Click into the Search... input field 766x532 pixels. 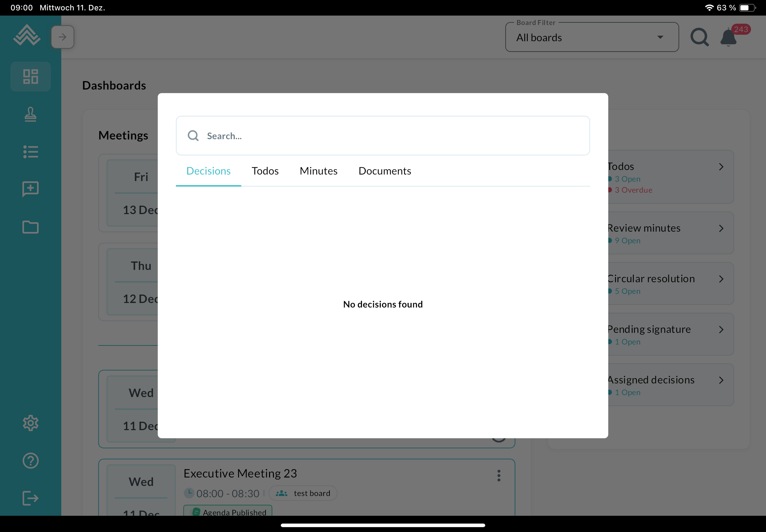(383, 136)
